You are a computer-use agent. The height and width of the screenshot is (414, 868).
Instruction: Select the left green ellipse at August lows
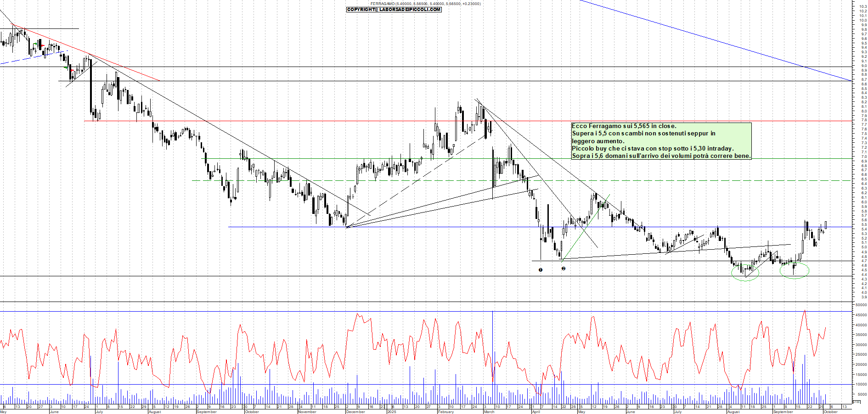[x=745, y=272]
